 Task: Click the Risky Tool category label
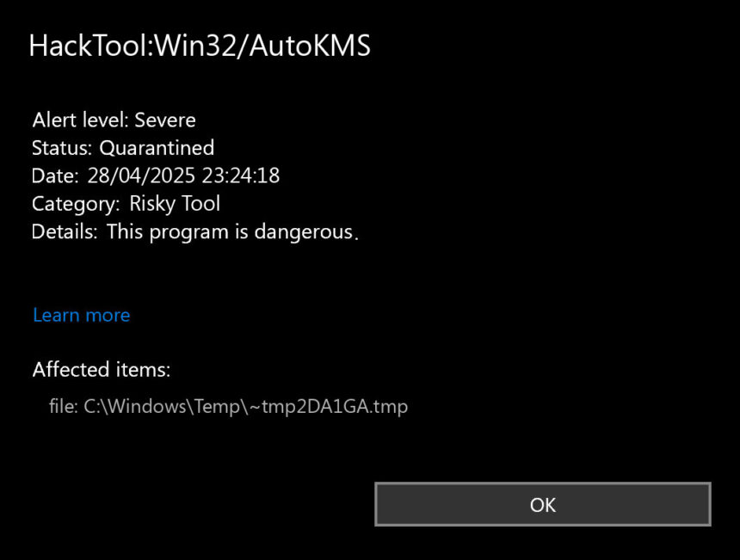[x=175, y=204]
